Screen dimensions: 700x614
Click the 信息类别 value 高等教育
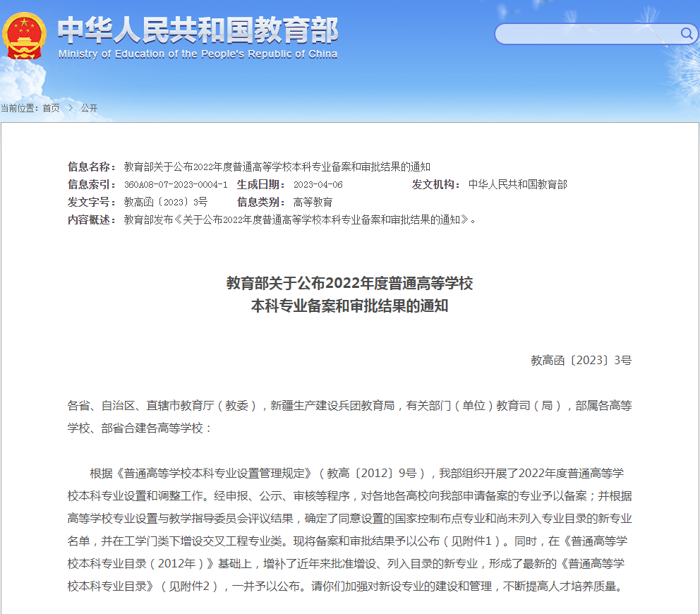point(313,202)
